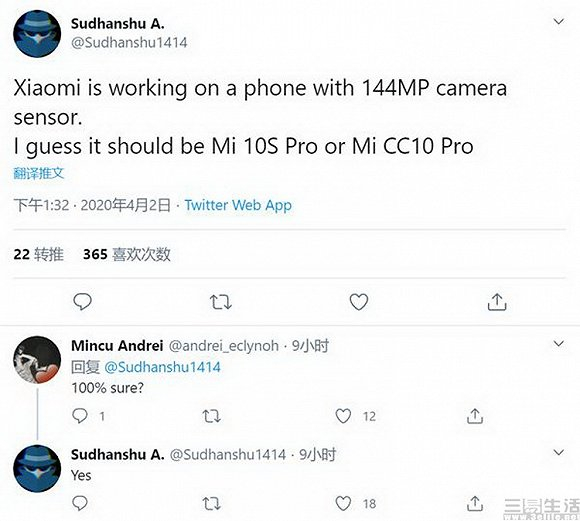The image size is (580, 521).
Task: Share Mincu Andrei's reply
Action: [475, 416]
